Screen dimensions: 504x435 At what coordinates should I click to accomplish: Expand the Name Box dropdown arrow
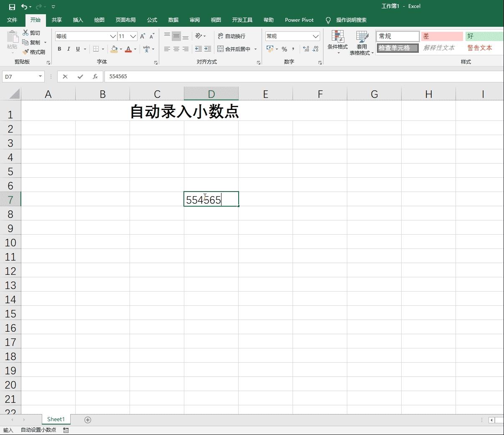[x=41, y=77]
